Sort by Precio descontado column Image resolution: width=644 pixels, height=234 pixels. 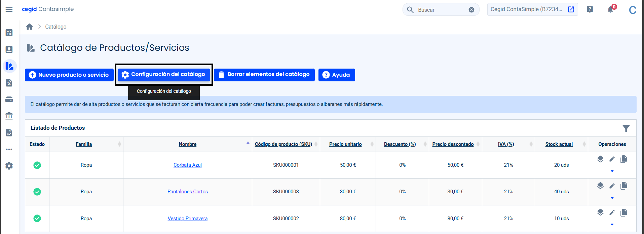coord(453,144)
